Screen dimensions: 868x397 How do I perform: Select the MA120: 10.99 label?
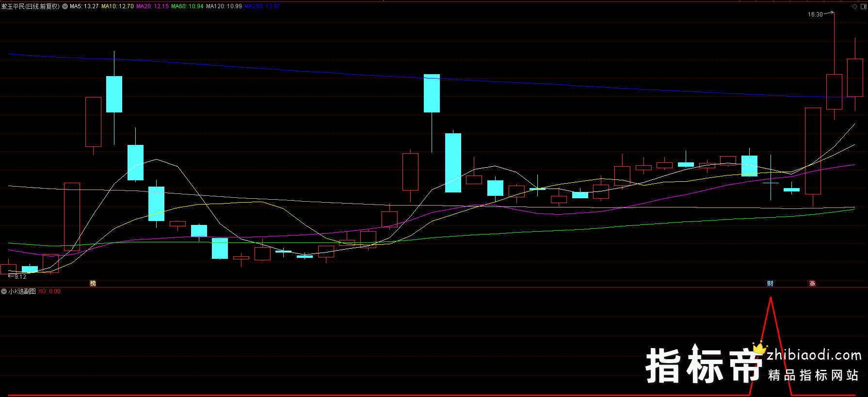(224, 6)
